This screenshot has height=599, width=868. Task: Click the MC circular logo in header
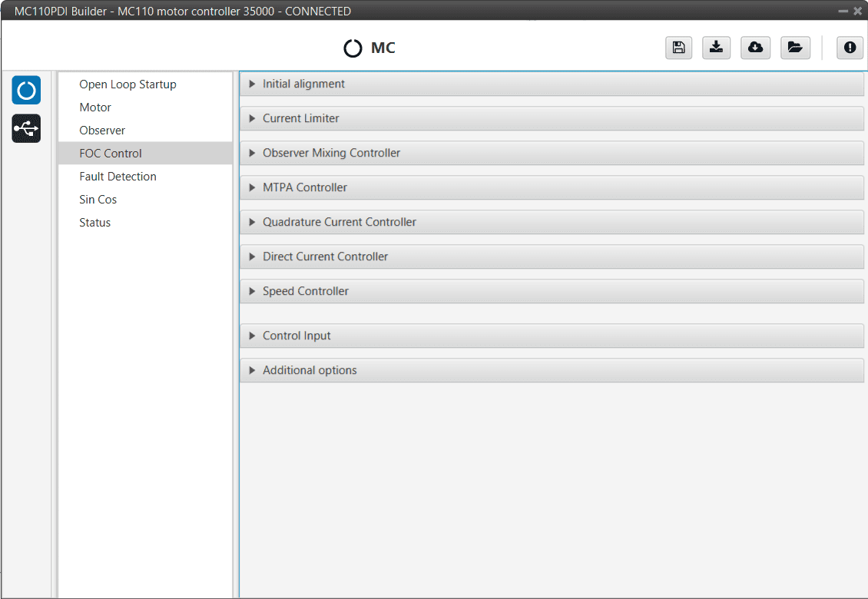coord(353,48)
